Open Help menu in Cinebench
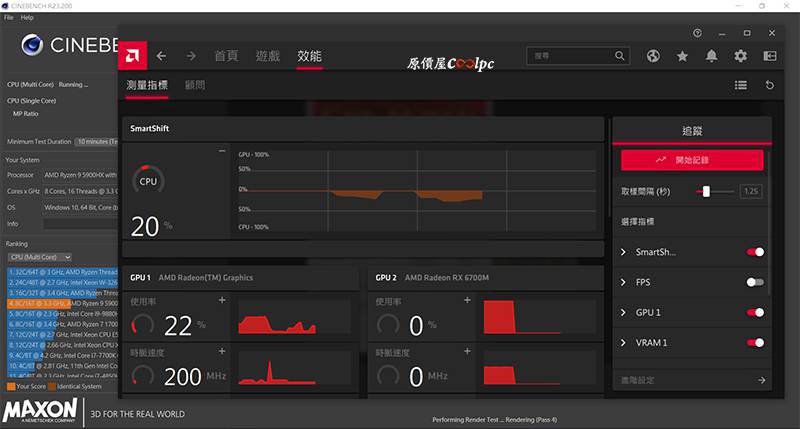Screen dimensions: 800x429 point(27,17)
